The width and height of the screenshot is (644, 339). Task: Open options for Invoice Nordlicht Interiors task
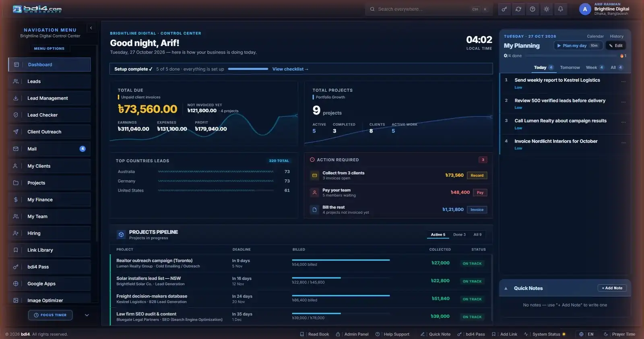coord(623,143)
